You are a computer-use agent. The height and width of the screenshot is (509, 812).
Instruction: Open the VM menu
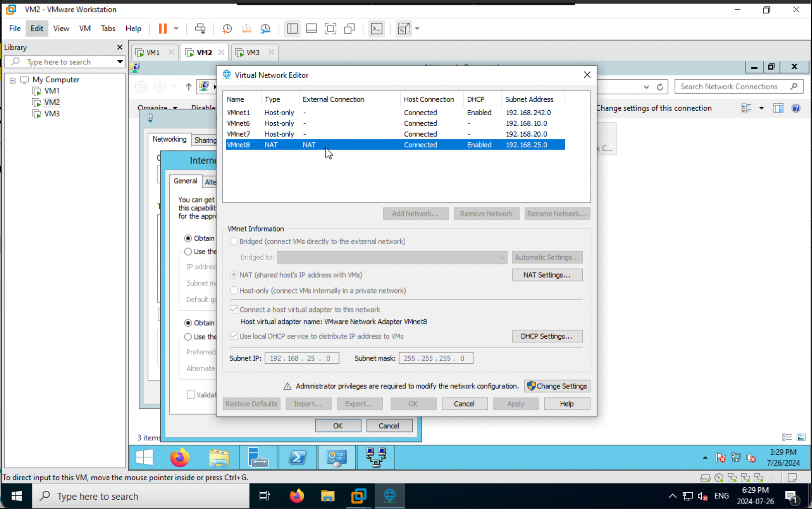pyautogui.click(x=85, y=28)
